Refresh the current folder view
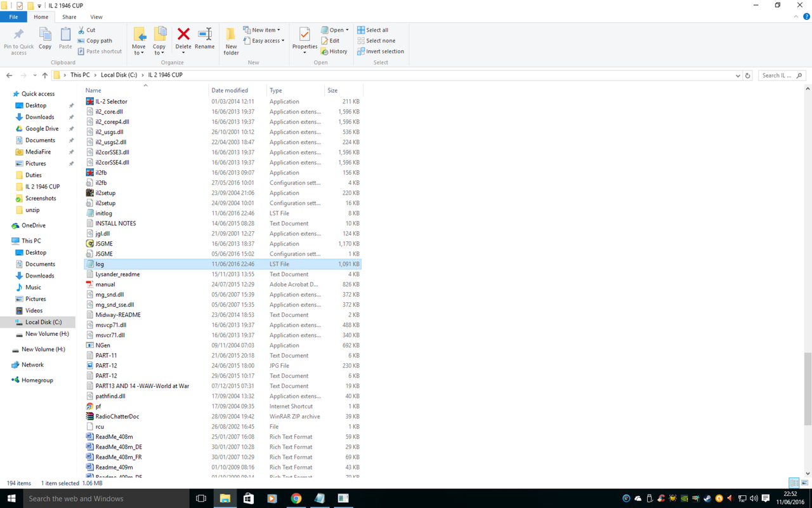The height and width of the screenshot is (508, 812). coord(748,75)
